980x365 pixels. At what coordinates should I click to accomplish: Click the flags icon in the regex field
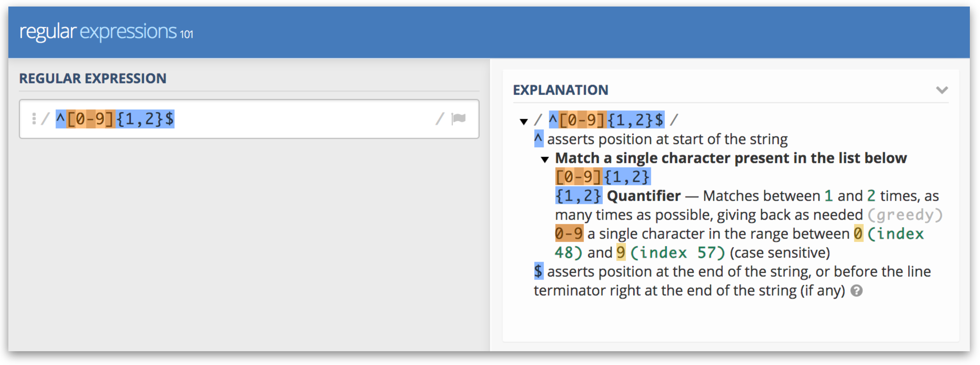click(x=458, y=119)
